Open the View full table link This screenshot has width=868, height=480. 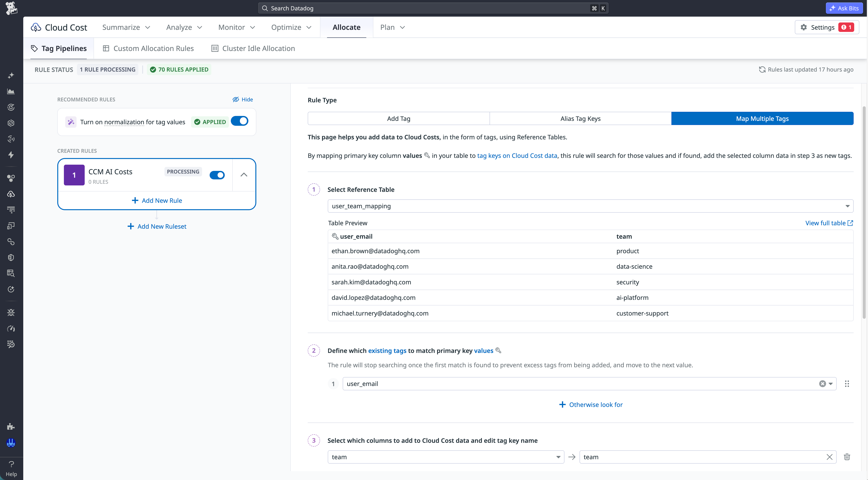tap(829, 223)
